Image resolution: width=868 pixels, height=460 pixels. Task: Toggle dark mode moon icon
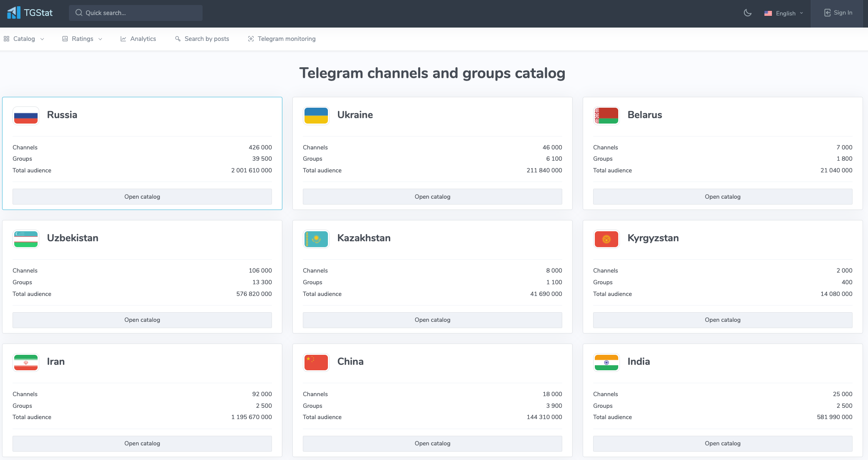pos(748,13)
